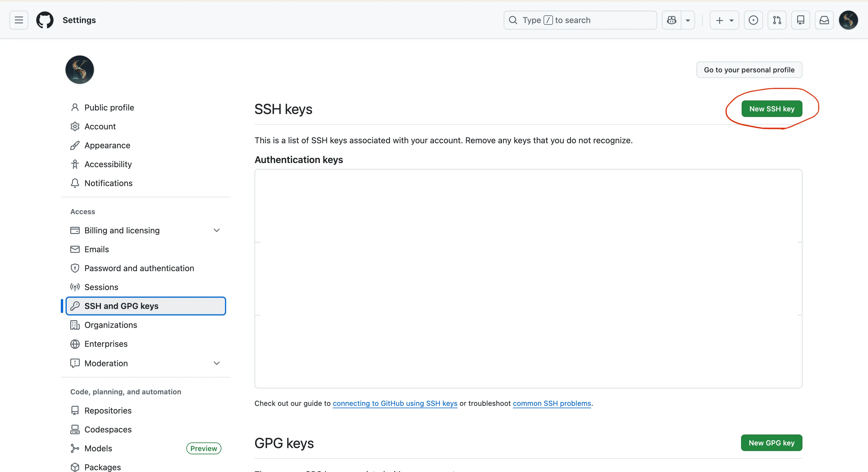This screenshot has height=472, width=868.
Task: Click the Billing credit card icon
Action: pos(75,230)
